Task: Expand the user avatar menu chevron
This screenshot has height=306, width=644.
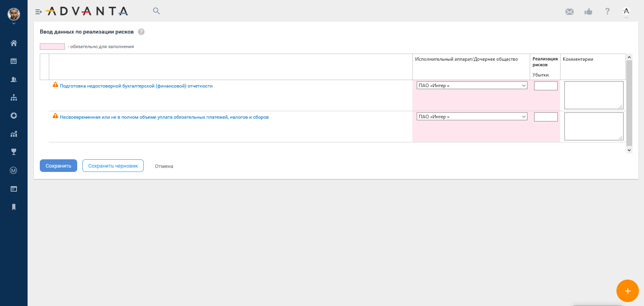Action: click(x=14, y=24)
